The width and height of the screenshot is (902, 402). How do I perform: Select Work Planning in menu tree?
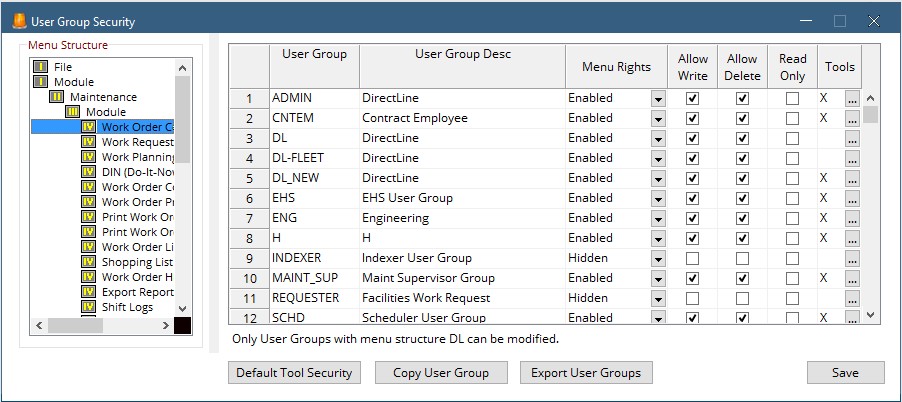138,157
